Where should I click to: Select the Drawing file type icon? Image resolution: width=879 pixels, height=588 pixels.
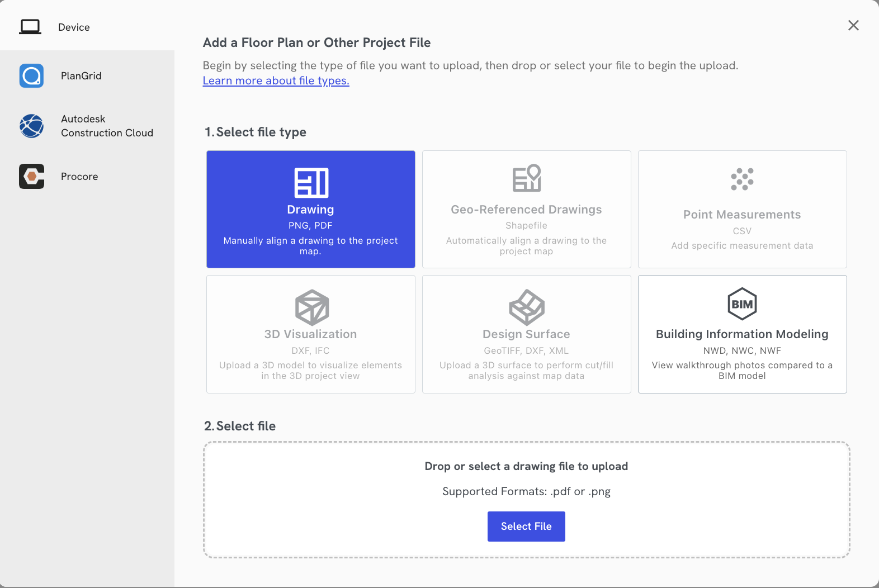point(310,181)
